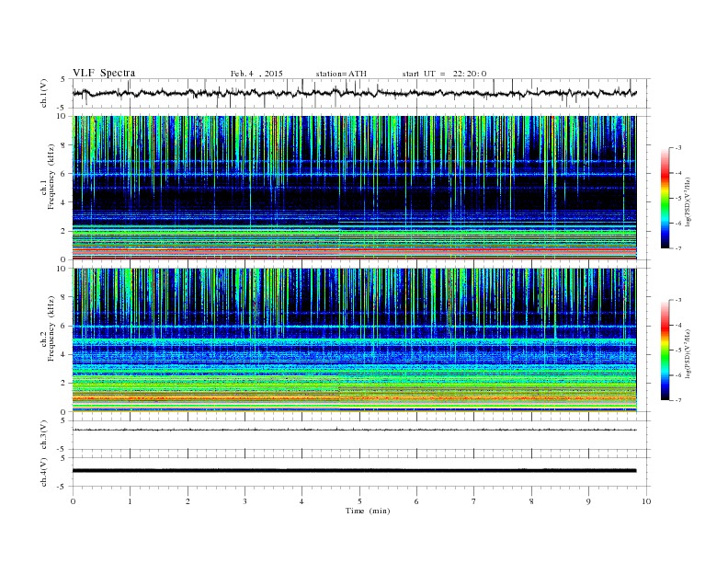Viewport: 728px width, 563px height.
Task: Click the -7 value on the ch.1 colorbar
Action: (x=678, y=248)
